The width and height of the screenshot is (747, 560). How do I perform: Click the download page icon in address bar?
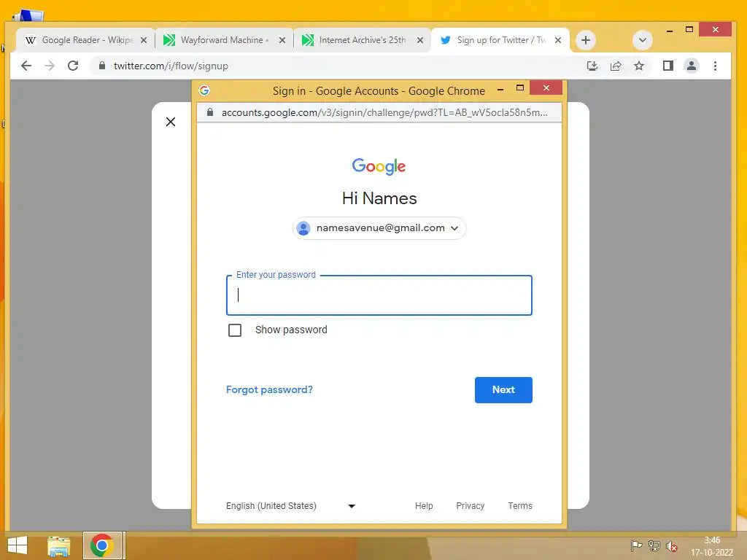pyautogui.click(x=592, y=66)
